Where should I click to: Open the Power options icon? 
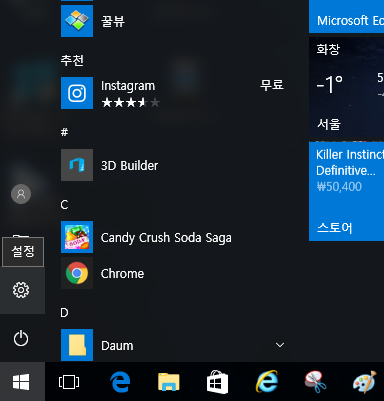click(x=21, y=338)
